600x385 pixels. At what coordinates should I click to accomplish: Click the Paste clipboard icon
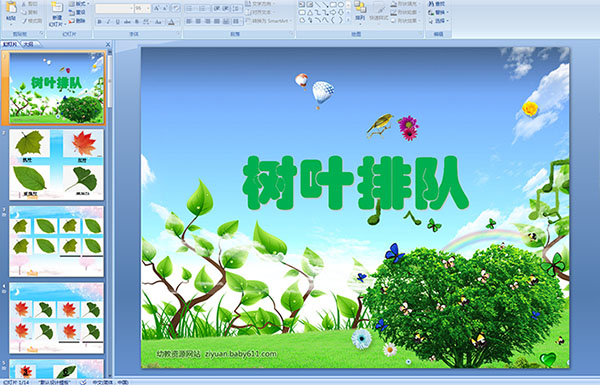pyautogui.click(x=11, y=8)
